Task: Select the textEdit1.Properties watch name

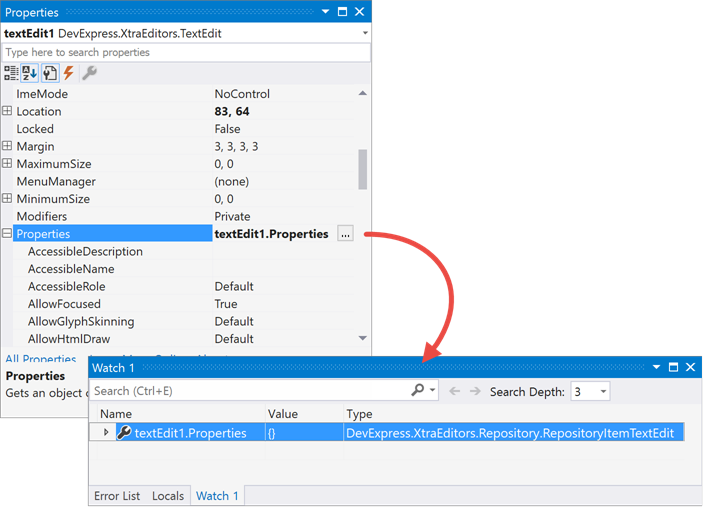Action: [191, 434]
